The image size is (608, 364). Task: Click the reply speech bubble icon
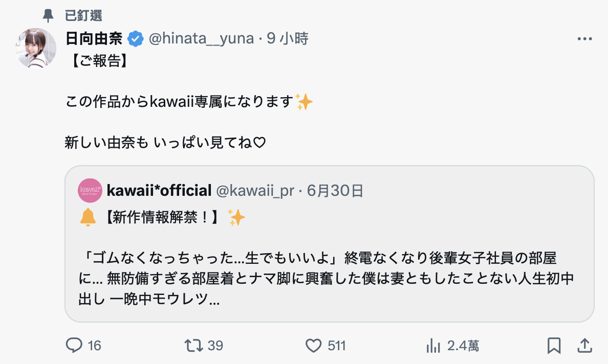(74, 346)
